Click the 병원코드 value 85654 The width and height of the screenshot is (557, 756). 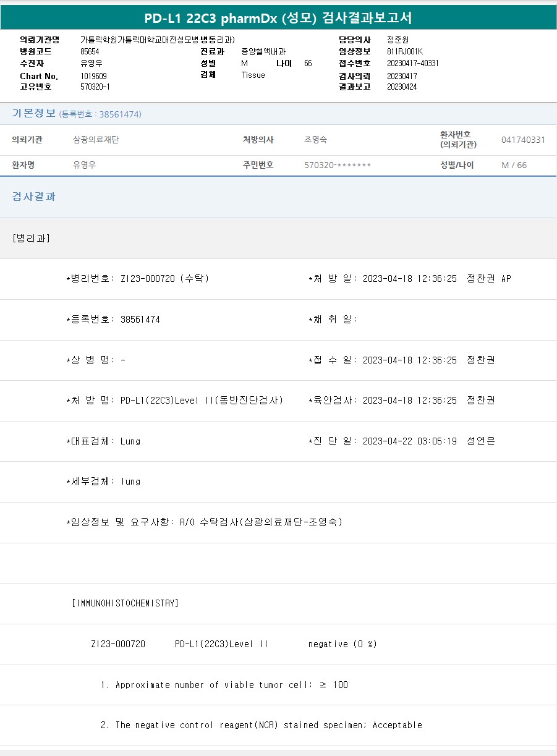coord(90,51)
